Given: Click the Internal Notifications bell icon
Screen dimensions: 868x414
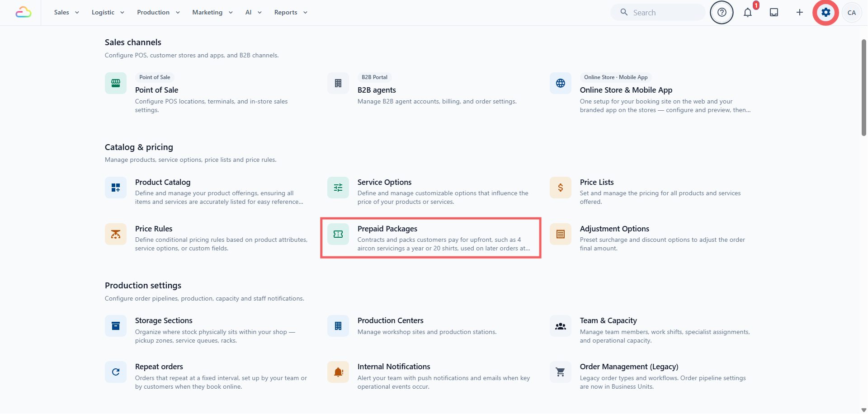Looking at the screenshot, I should [338, 372].
